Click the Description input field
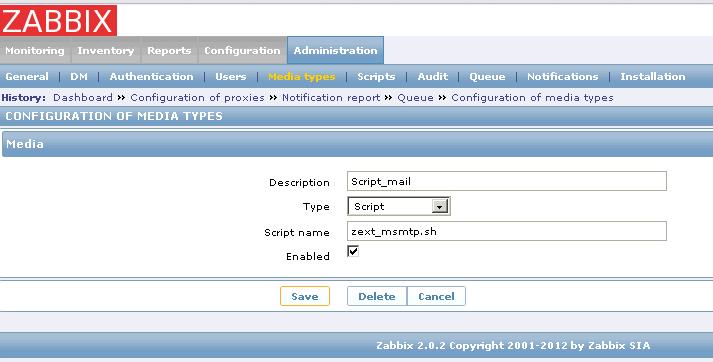The height and width of the screenshot is (362, 713). click(507, 181)
